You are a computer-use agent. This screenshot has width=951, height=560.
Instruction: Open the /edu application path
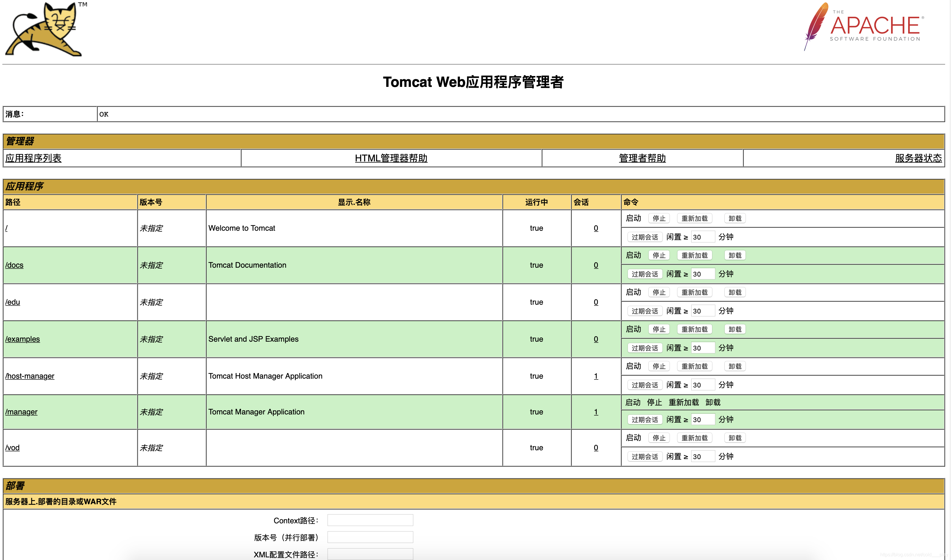coord(12,302)
